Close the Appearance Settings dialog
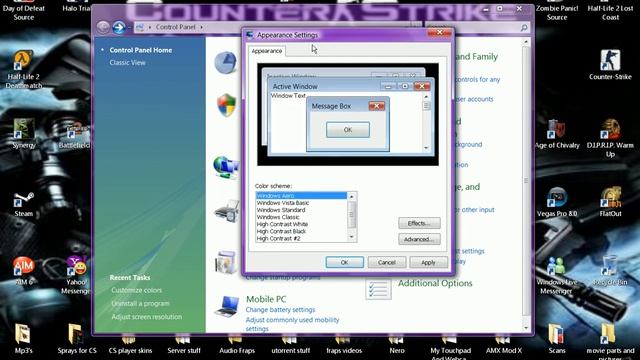 [x=440, y=33]
